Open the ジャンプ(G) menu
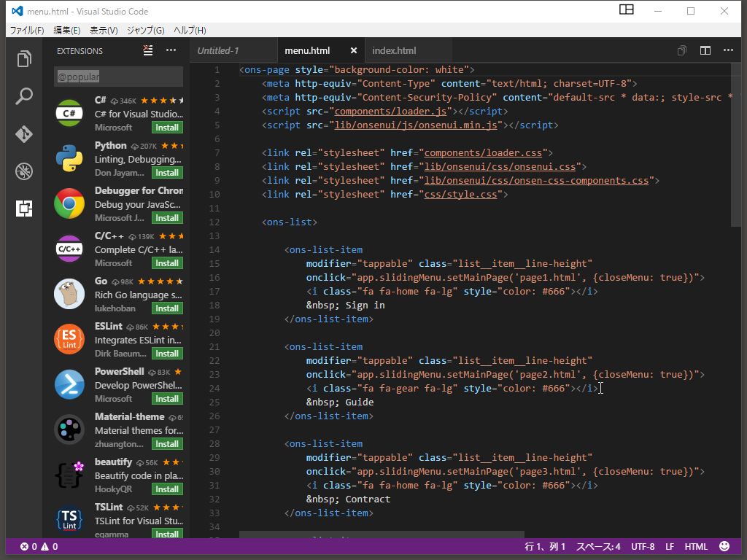The image size is (747, 560). point(146,30)
